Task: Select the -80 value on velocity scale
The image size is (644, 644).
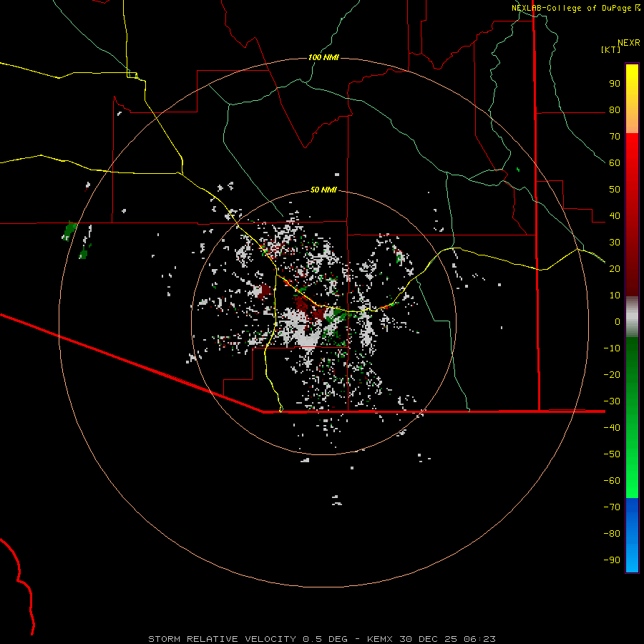Action: point(612,534)
